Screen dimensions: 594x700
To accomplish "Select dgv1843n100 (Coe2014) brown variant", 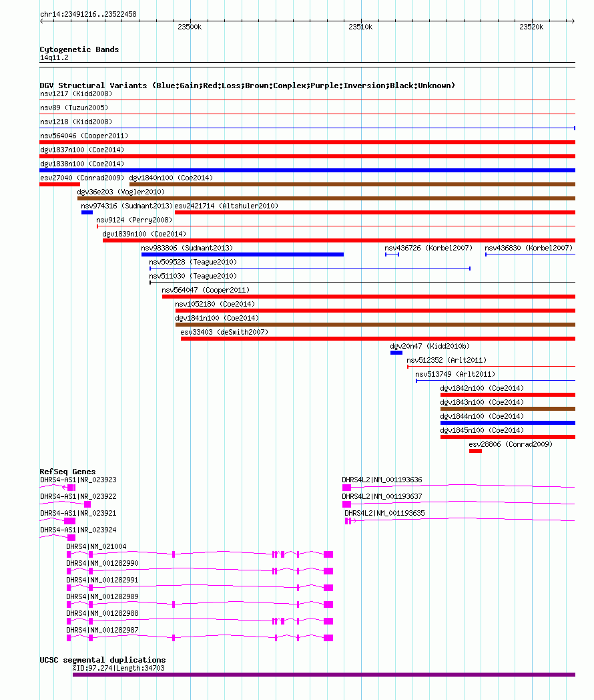I will tap(482, 402).
